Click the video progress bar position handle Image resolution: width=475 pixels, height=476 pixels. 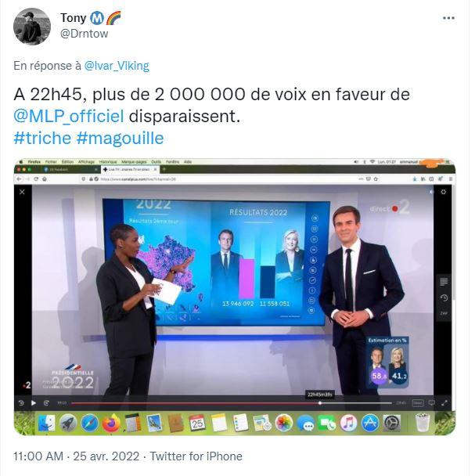(320, 403)
